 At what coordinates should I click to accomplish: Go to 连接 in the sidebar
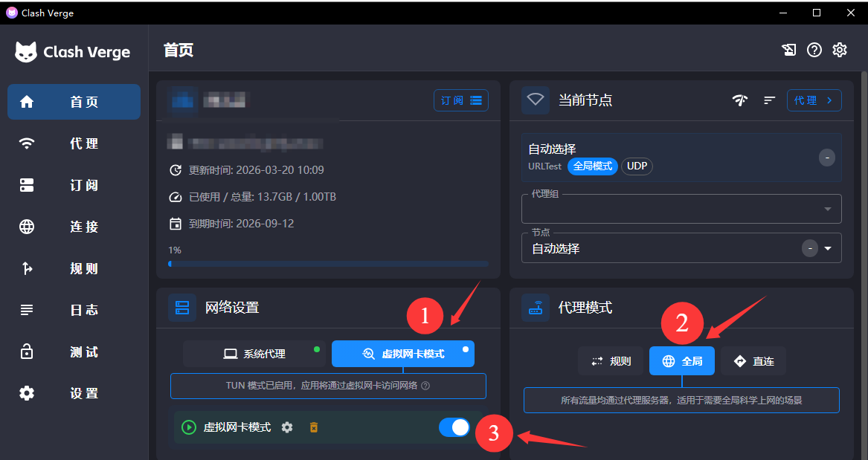point(74,227)
